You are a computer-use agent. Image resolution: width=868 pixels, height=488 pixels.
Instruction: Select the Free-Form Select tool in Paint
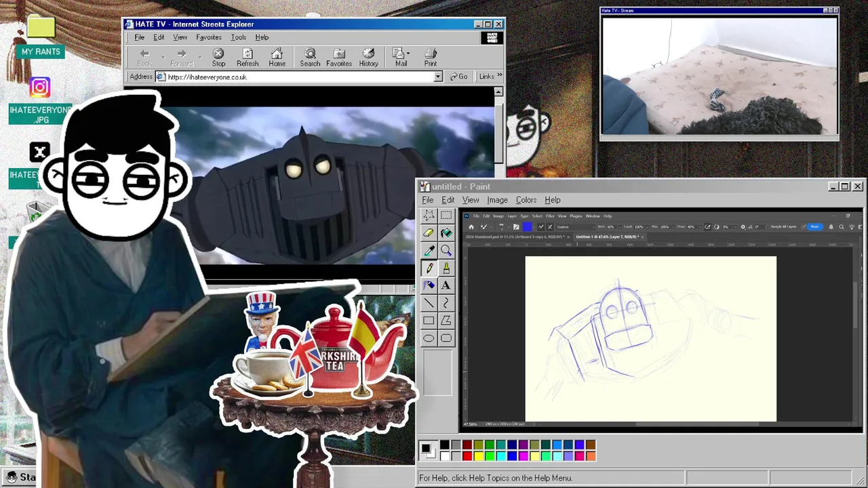coord(429,216)
